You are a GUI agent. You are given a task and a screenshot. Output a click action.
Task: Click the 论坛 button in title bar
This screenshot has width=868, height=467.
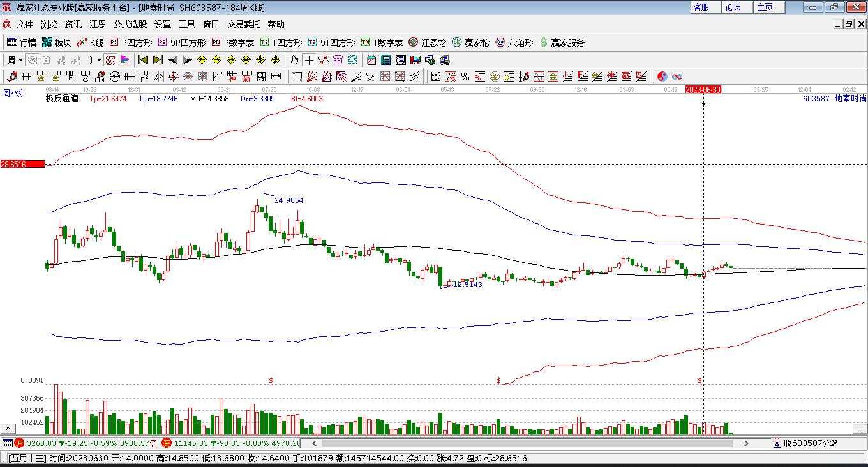(733, 7)
